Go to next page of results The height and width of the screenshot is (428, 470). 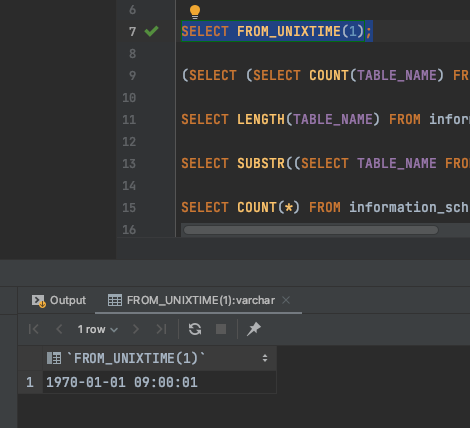pos(136,329)
